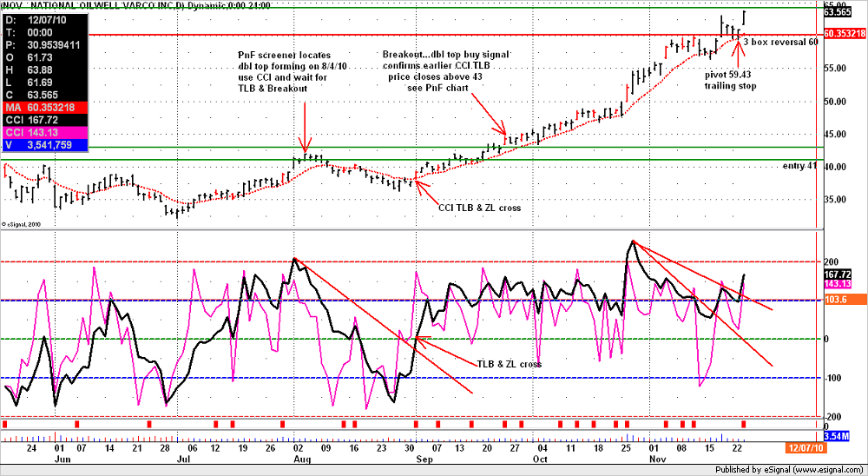Click the -100 level on CCI axis
Viewport: 868px width, 476px height.
(832, 378)
